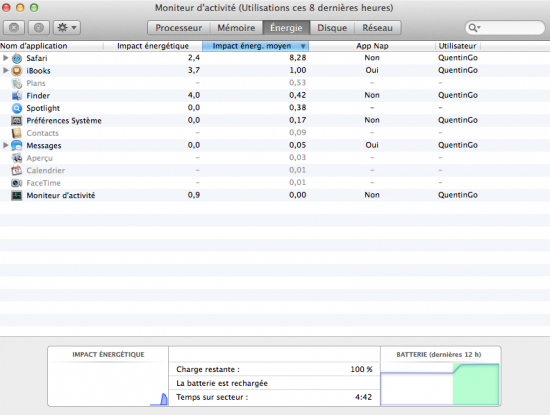Select the Calendrier row name

tap(46, 170)
